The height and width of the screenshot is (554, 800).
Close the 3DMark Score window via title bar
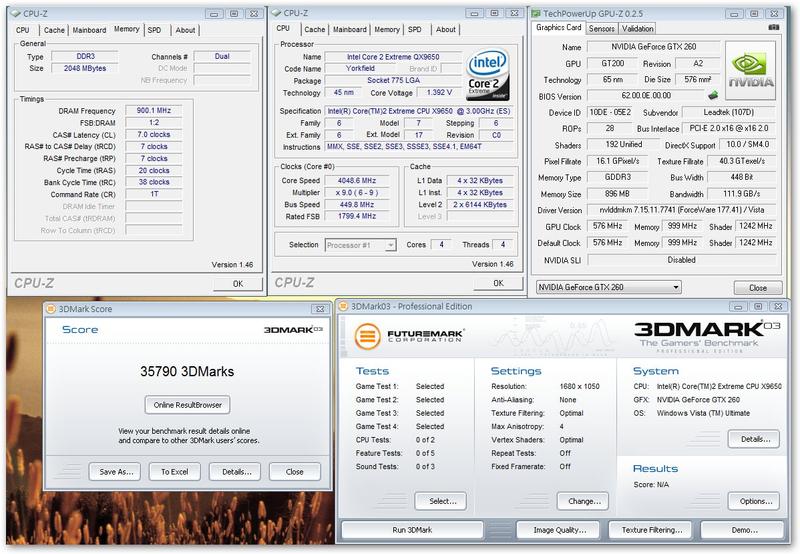320,309
